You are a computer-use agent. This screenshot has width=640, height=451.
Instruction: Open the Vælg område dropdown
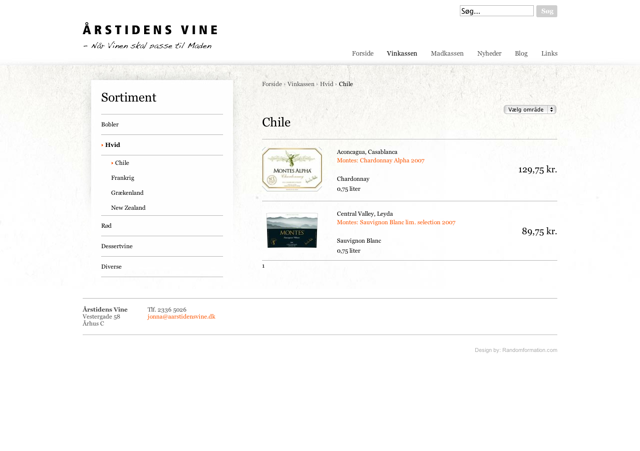coord(530,109)
